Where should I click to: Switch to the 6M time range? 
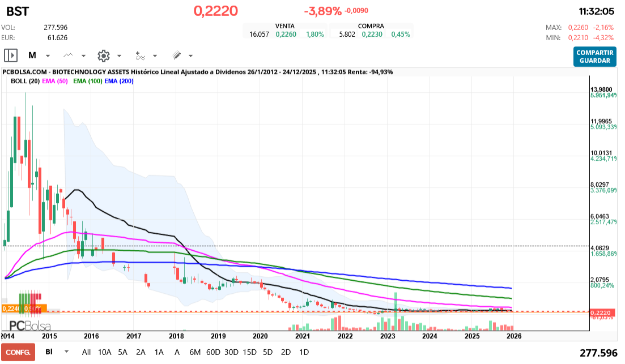[195, 352]
